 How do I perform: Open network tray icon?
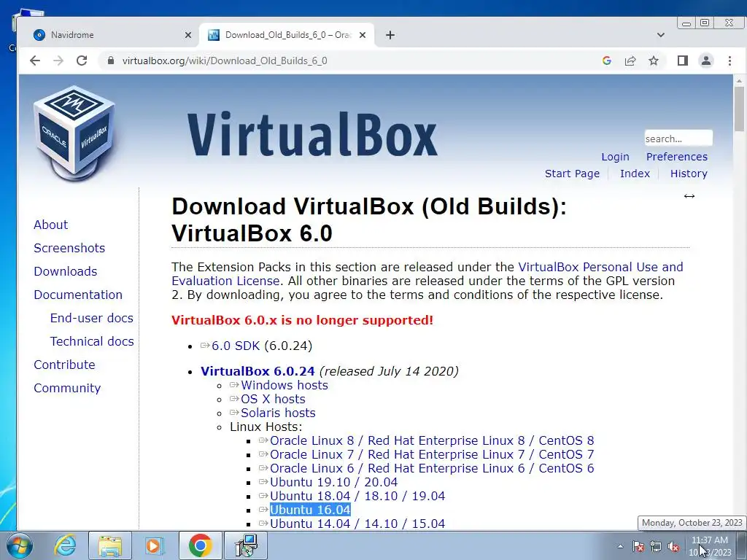click(656, 546)
